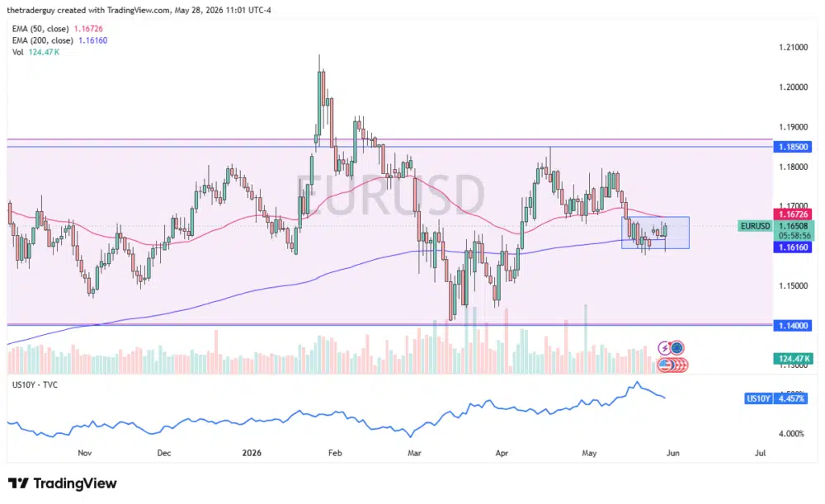Click the Mar label on the time axis
This screenshot has width=825, height=504.
pyautogui.click(x=415, y=453)
